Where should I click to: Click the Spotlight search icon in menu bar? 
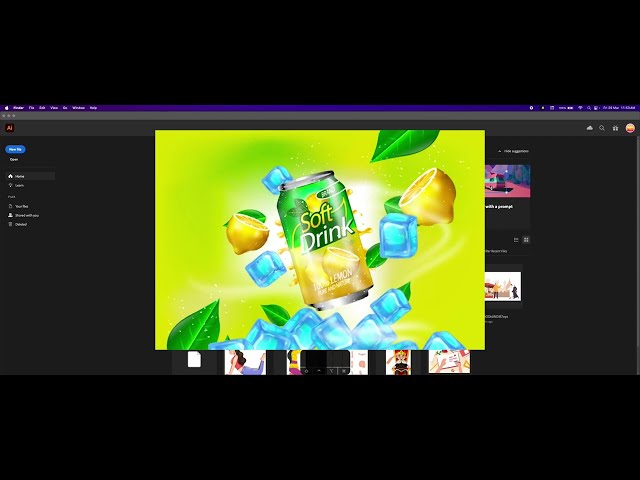coord(589,108)
